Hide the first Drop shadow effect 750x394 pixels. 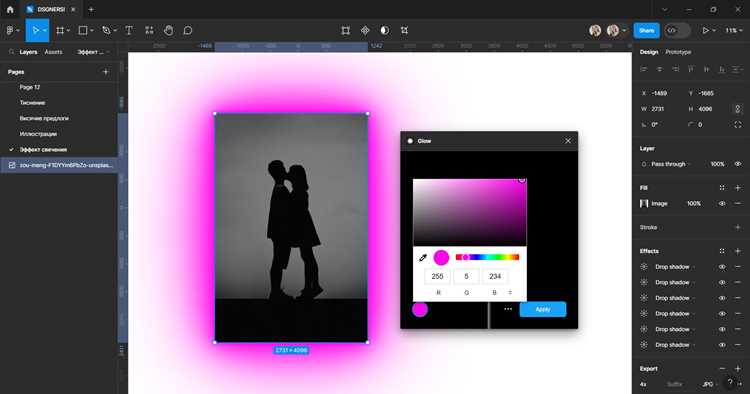(x=722, y=267)
